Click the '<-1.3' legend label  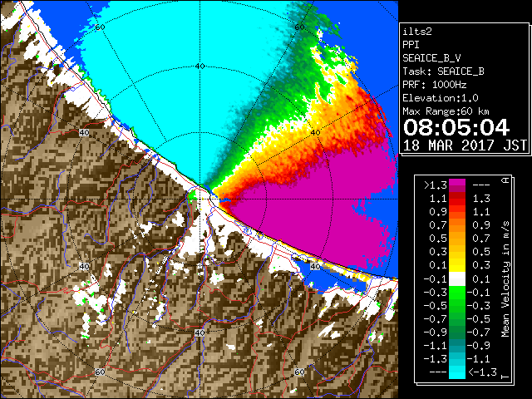tap(482, 372)
